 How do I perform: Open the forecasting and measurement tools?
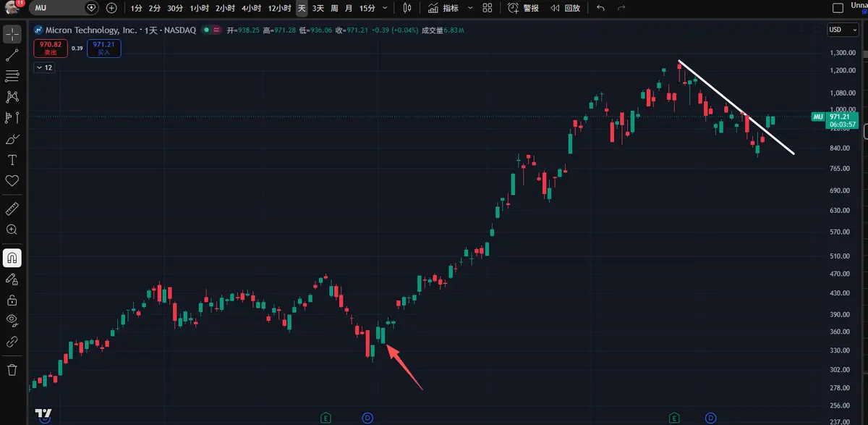click(x=12, y=118)
